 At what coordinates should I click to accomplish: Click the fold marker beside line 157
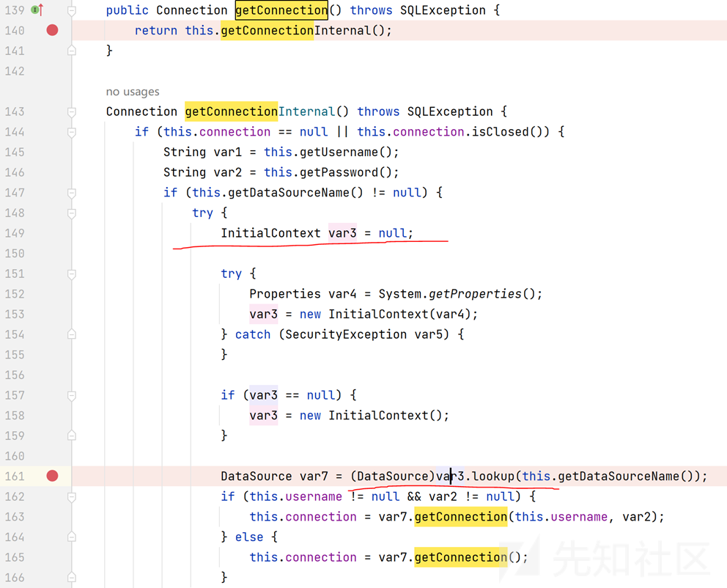pyautogui.click(x=72, y=395)
